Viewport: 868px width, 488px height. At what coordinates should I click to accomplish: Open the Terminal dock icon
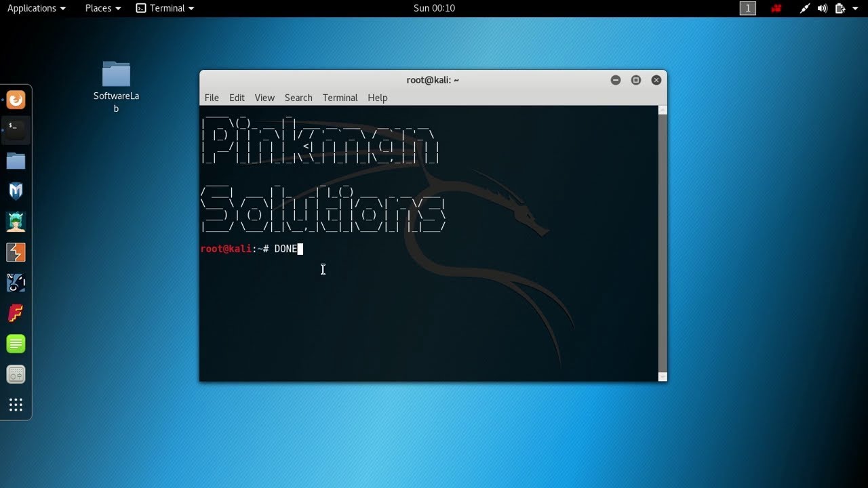click(16, 130)
